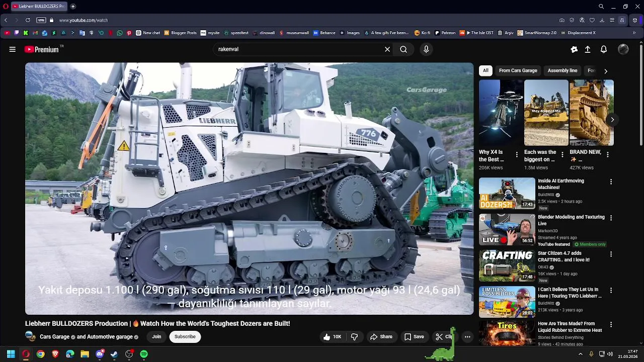The height and width of the screenshot is (362, 644).
Task: Open YouTube account avatar menu
Action: pos(623,49)
